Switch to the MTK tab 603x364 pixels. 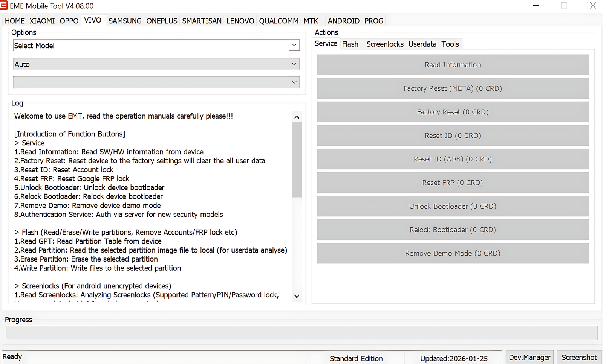coord(310,21)
